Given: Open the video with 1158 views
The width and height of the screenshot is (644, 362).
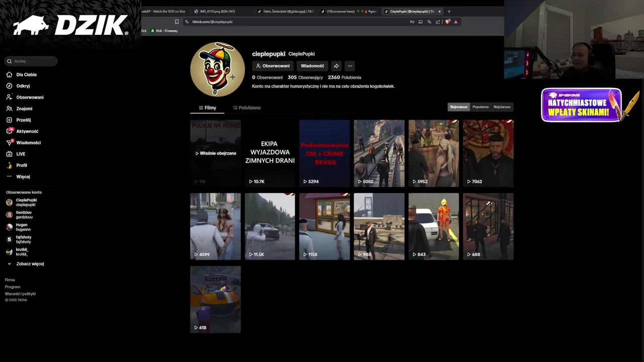Looking at the screenshot, I should [x=325, y=226].
